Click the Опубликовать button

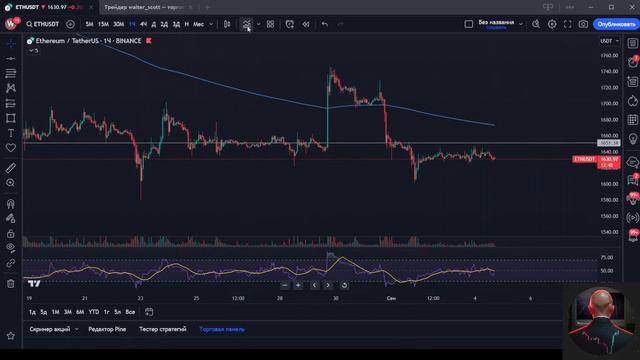(x=616, y=24)
